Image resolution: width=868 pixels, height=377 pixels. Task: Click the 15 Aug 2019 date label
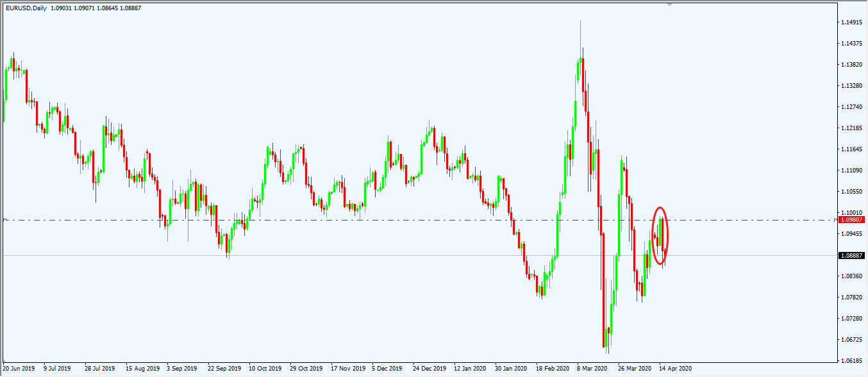[x=142, y=369]
